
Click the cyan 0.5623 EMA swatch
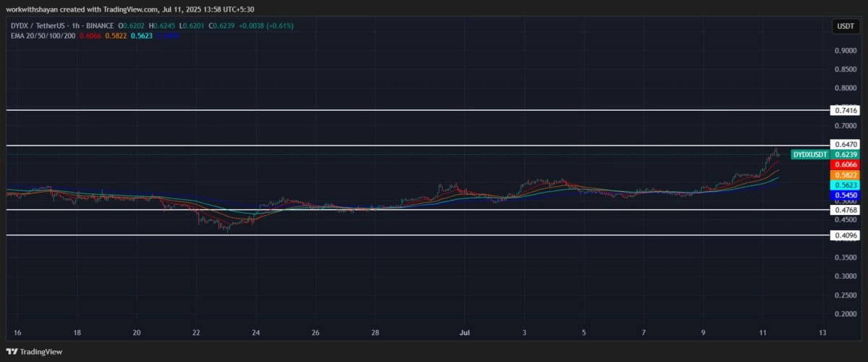click(x=846, y=185)
